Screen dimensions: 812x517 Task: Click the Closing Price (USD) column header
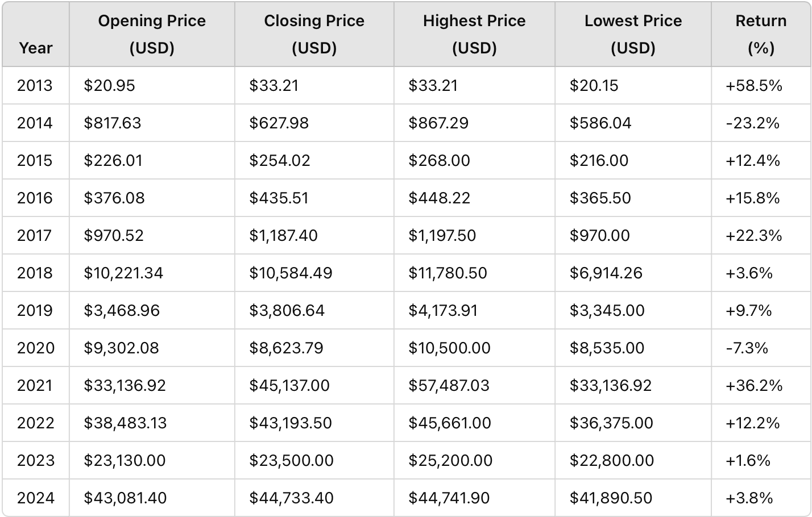pos(314,34)
